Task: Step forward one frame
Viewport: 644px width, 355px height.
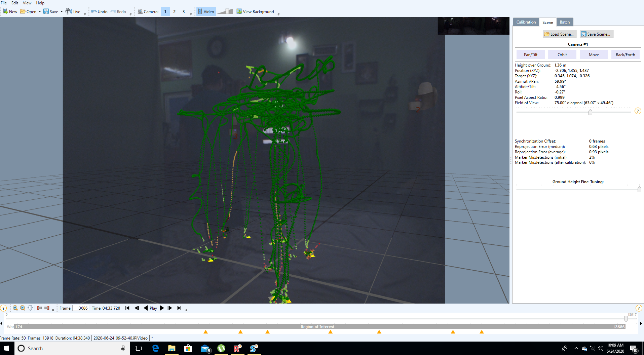Action: point(170,308)
